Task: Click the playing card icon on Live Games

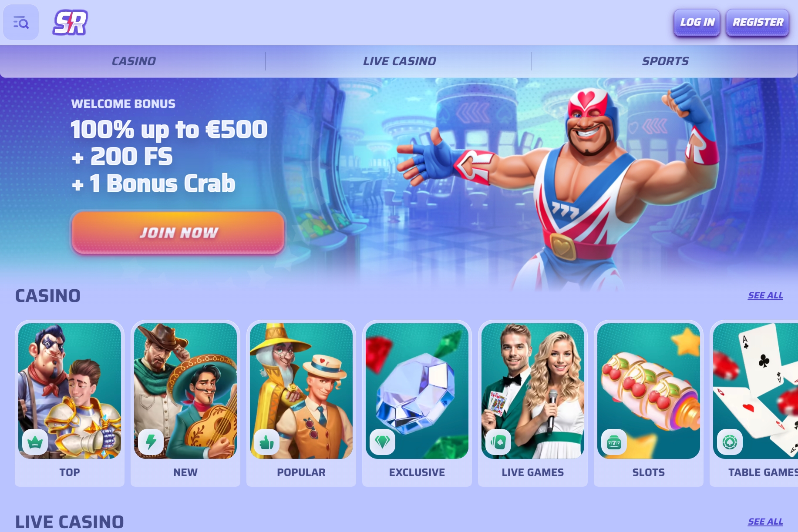Action: [498, 442]
